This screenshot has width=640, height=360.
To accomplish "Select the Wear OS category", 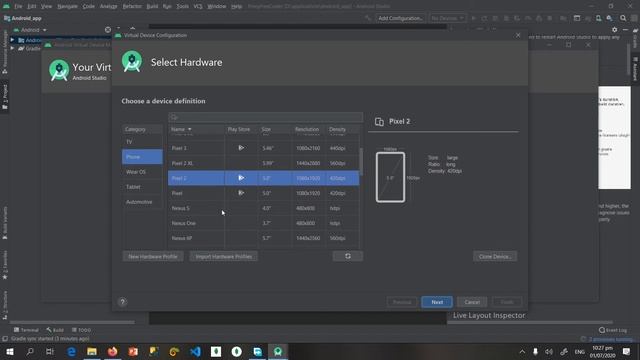I will 142,172.
